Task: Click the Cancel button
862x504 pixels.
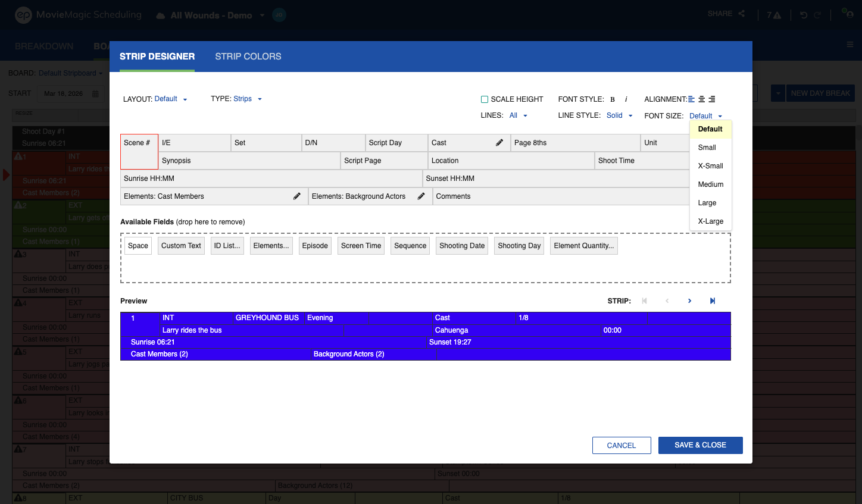Action: [621, 446]
